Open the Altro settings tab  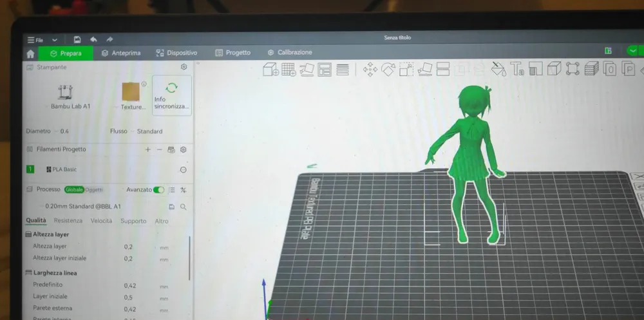[x=162, y=221]
